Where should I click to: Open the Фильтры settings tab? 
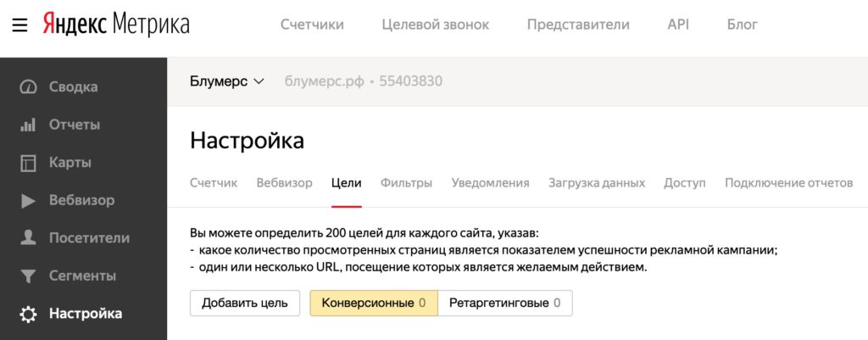pyautogui.click(x=407, y=182)
